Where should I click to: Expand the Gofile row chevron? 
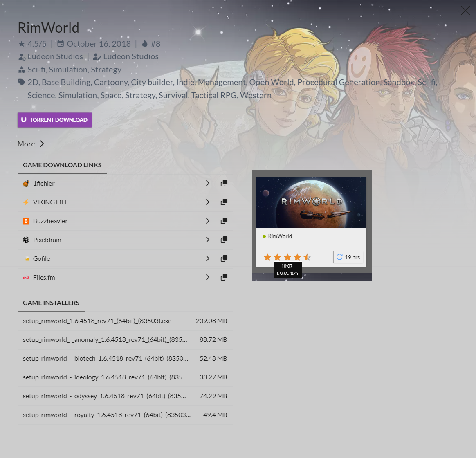(x=208, y=258)
